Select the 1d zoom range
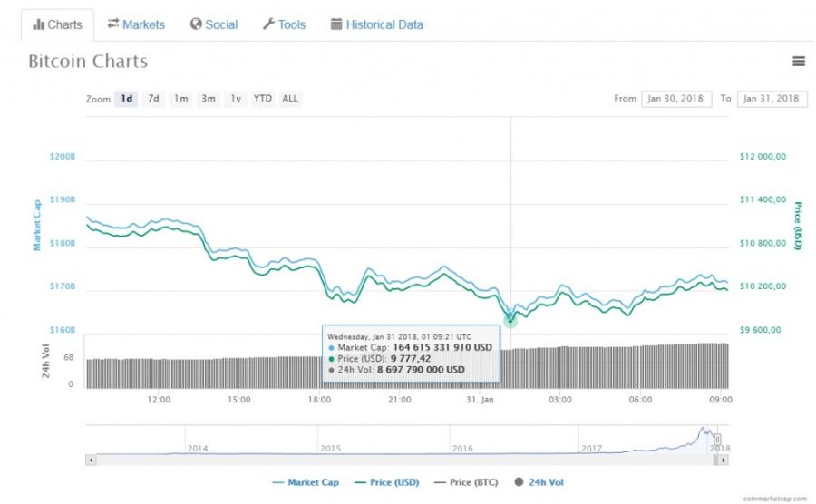This screenshot has width=816, height=504. tap(126, 98)
